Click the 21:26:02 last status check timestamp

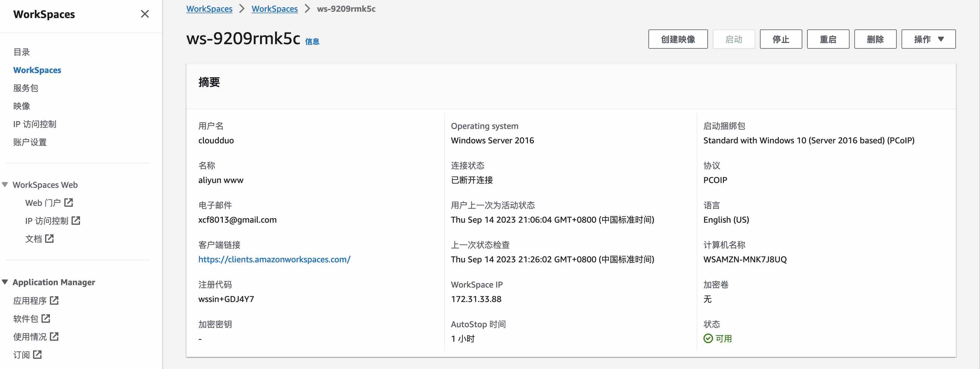(x=553, y=259)
